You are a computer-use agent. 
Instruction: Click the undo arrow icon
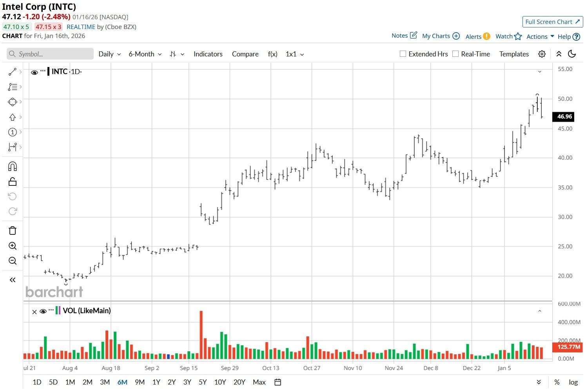pos(13,196)
